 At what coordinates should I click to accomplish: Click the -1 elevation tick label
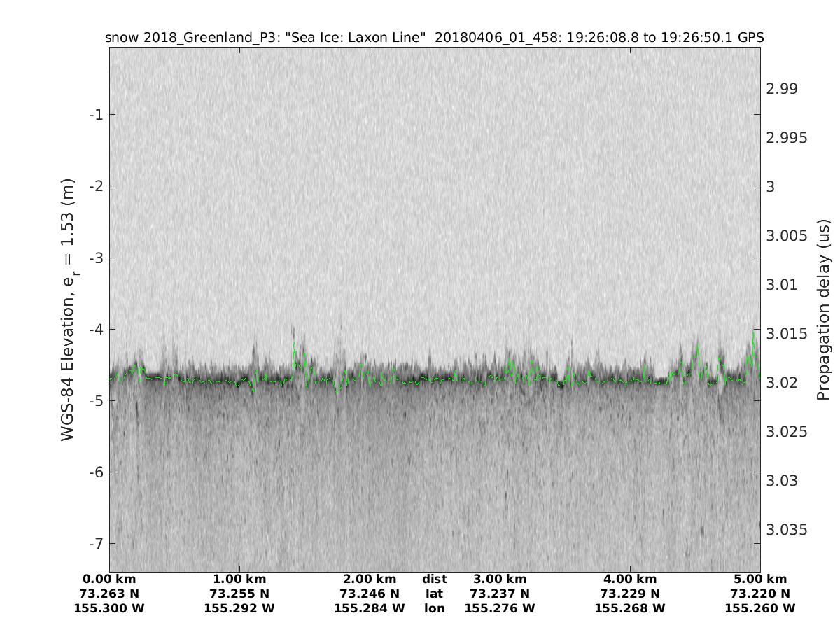[x=96, y=114]
